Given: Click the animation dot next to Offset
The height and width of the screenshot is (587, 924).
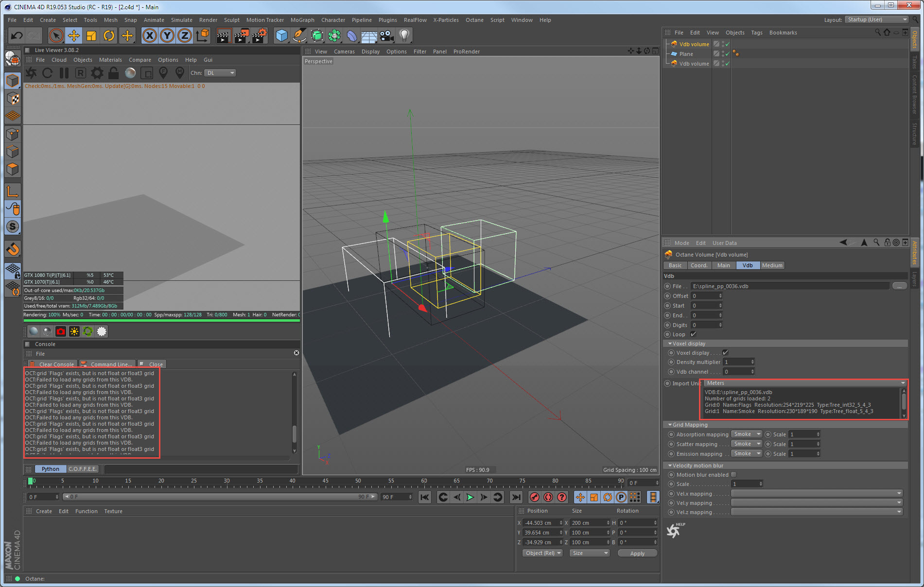Looking at the screenshot, I should click(x=668, y=296).
